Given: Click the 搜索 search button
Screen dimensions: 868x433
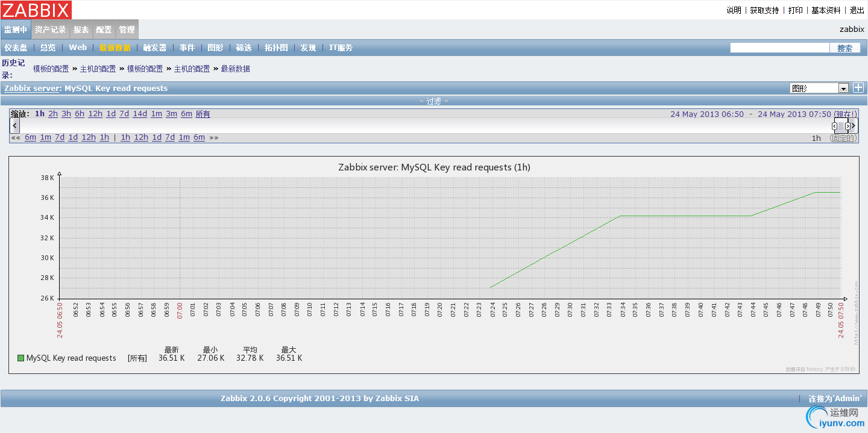Looking at the screenshot, I should (845, 48).
